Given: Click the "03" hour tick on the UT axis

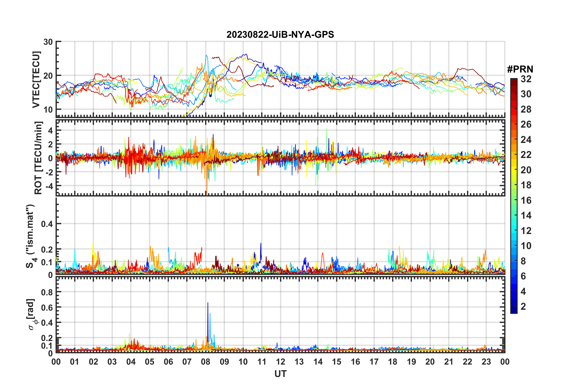Looking at the screenshot, I should pyautogui.click(x=112, y=362).
